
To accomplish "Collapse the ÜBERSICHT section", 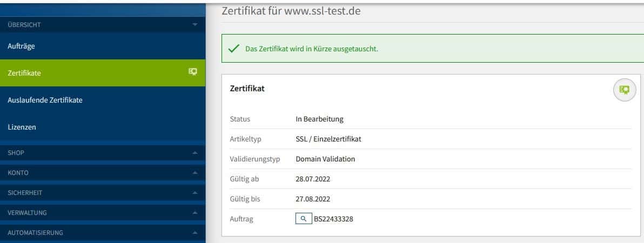I will 194,24.
